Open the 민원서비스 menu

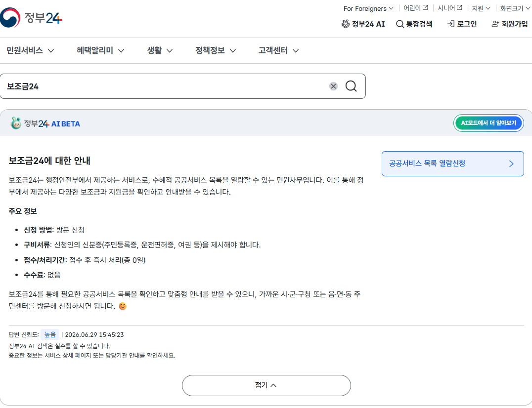30,50
